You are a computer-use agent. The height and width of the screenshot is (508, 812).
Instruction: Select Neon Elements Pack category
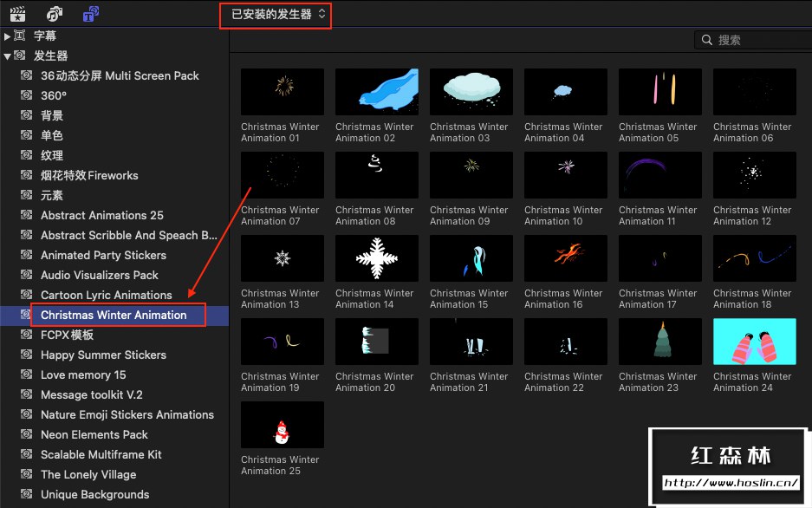94,434
